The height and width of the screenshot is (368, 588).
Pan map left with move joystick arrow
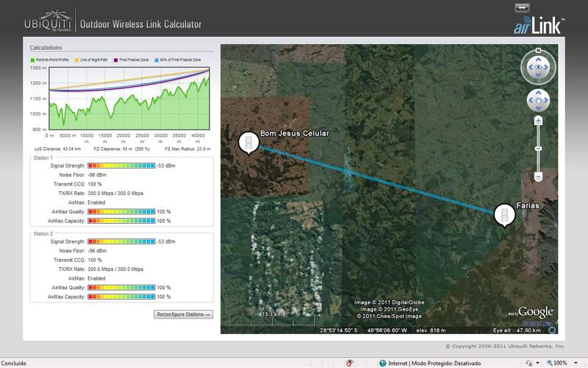pyautogui.click(x=530, y=101)
